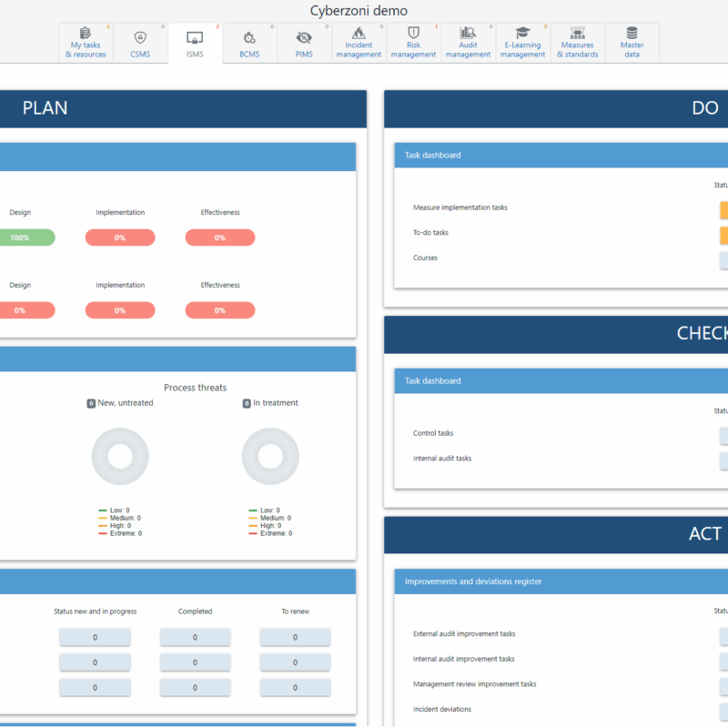Viewport: 728px width, 728px height.
Task: Click the New untreated threats donut chart
Action: tap(120, 456)
